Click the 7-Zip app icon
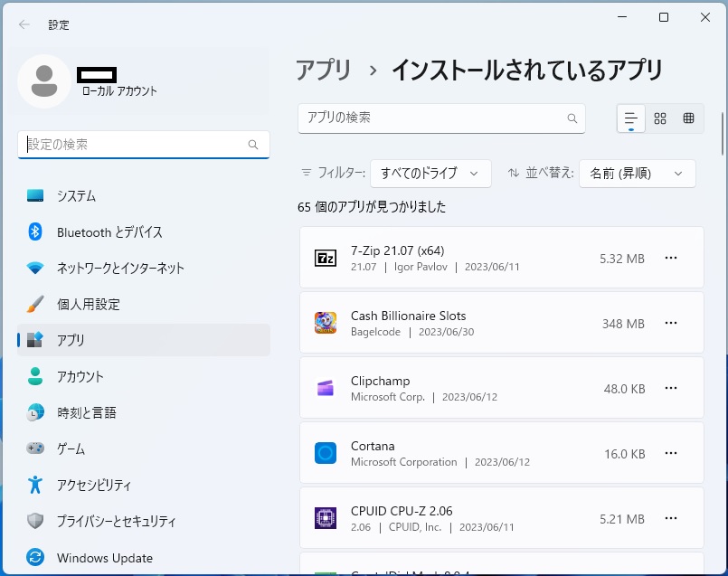728x576 pixels. [x=326, y=258]
